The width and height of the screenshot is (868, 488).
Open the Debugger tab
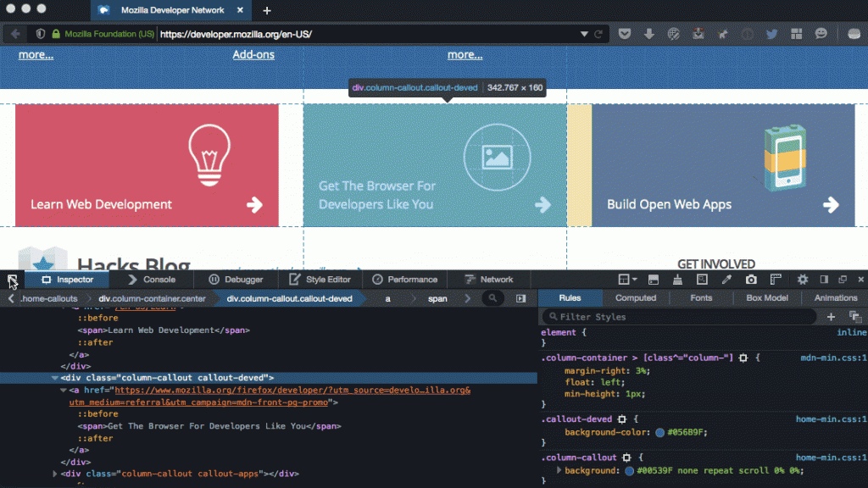[x=236, y=280]
